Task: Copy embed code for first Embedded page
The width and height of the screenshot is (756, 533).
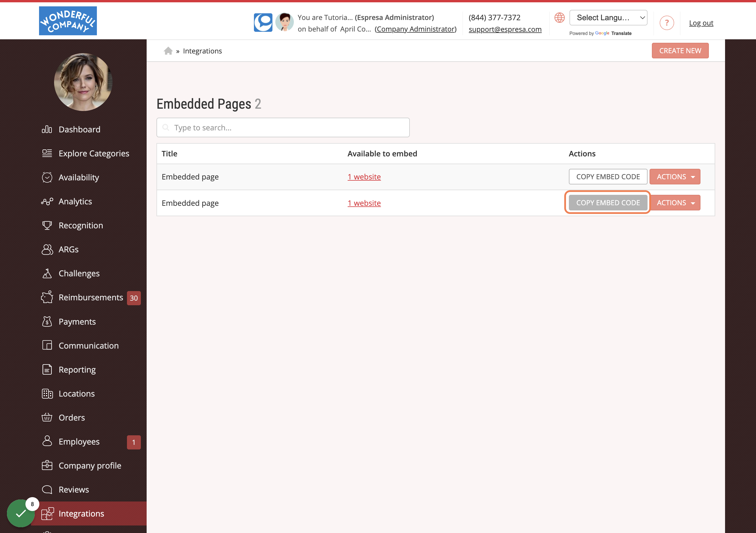Action: (x=608, y=177)
